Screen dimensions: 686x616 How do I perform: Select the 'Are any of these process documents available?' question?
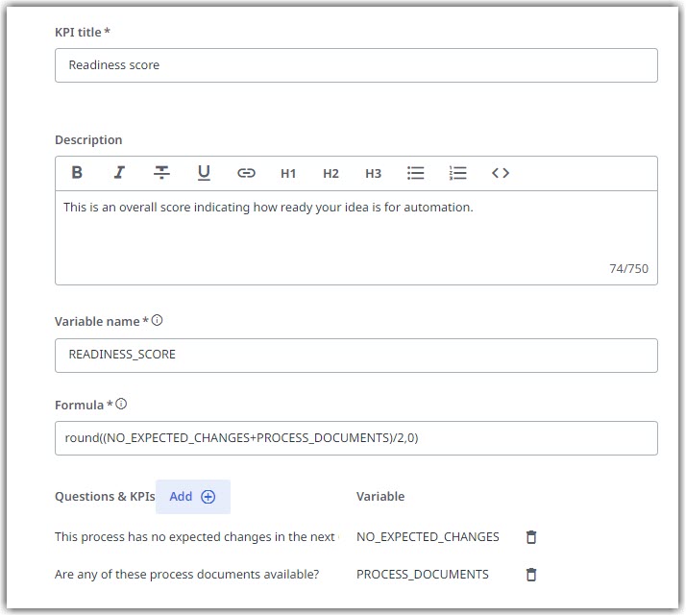(x=186, y=575)
